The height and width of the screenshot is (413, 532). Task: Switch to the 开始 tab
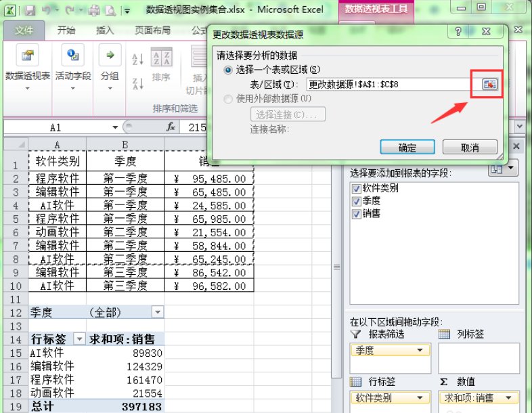click(x=66, y=30)
